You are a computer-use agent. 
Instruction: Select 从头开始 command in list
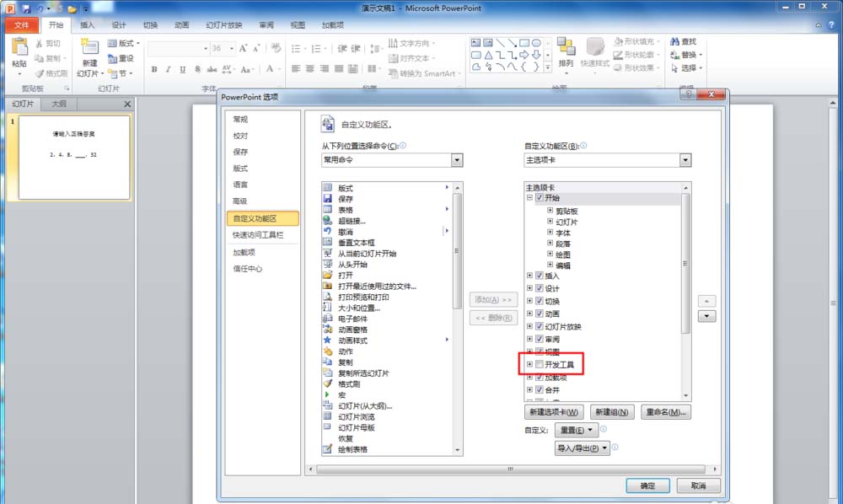tap(352, 265)
